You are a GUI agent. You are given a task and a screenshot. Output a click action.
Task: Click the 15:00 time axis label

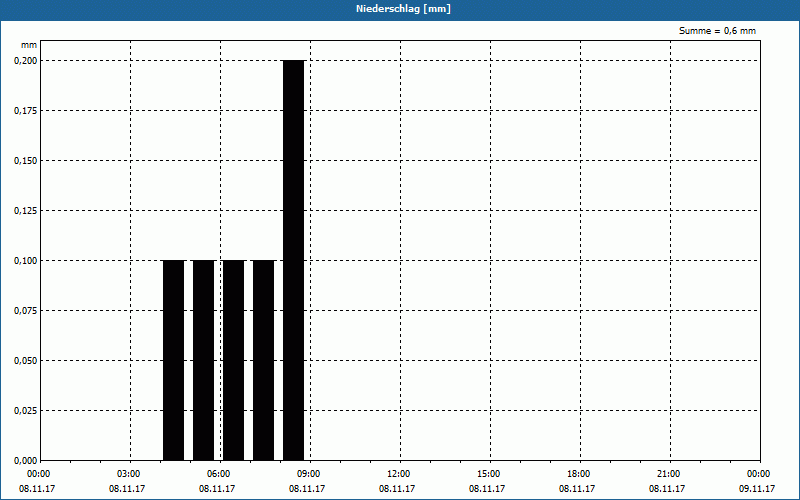click(488, 474)
